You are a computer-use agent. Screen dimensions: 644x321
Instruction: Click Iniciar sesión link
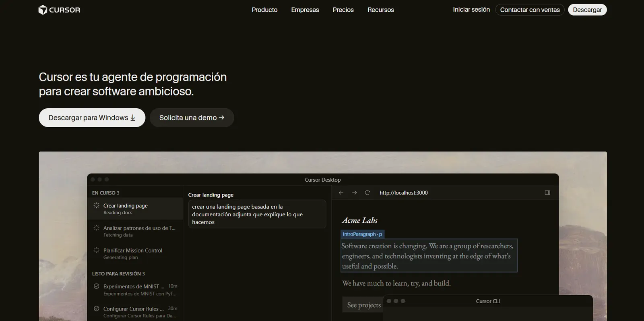pos(471,10)
